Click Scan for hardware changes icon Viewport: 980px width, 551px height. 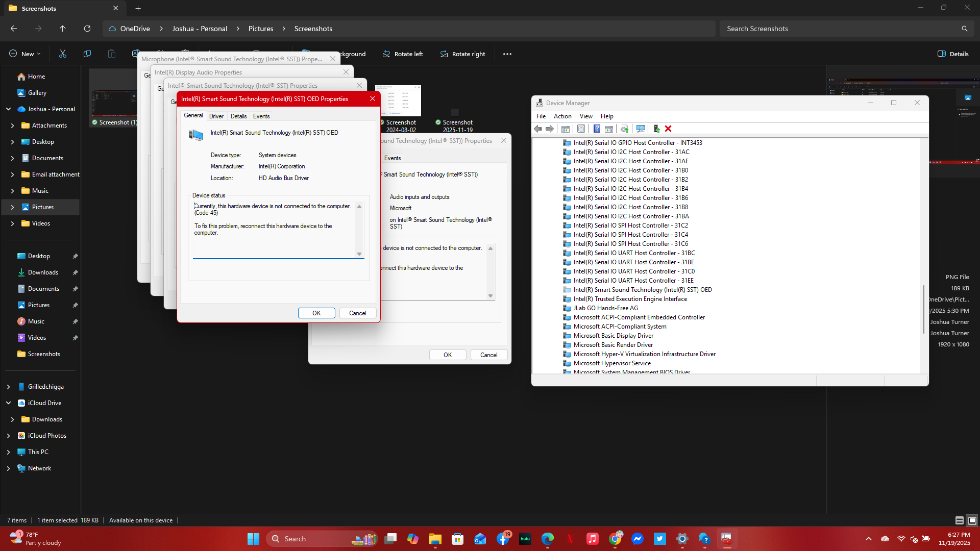[640, 129]
